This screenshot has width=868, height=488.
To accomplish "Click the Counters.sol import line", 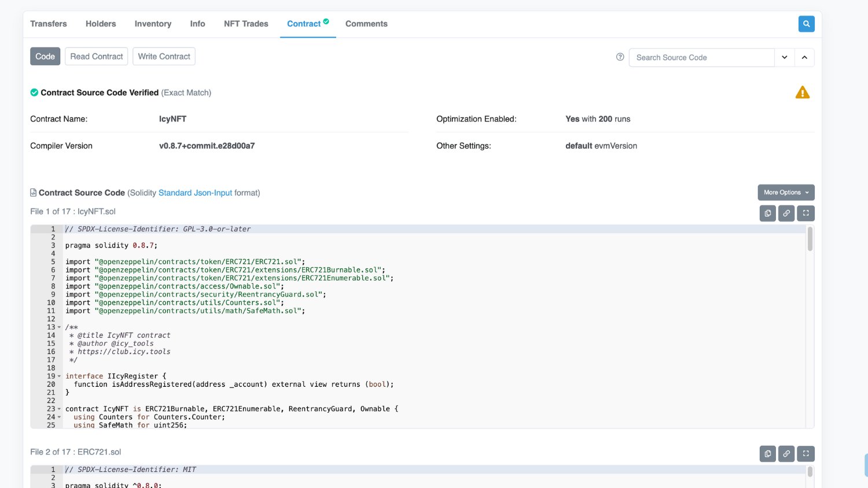I will (x=175, y=302).
